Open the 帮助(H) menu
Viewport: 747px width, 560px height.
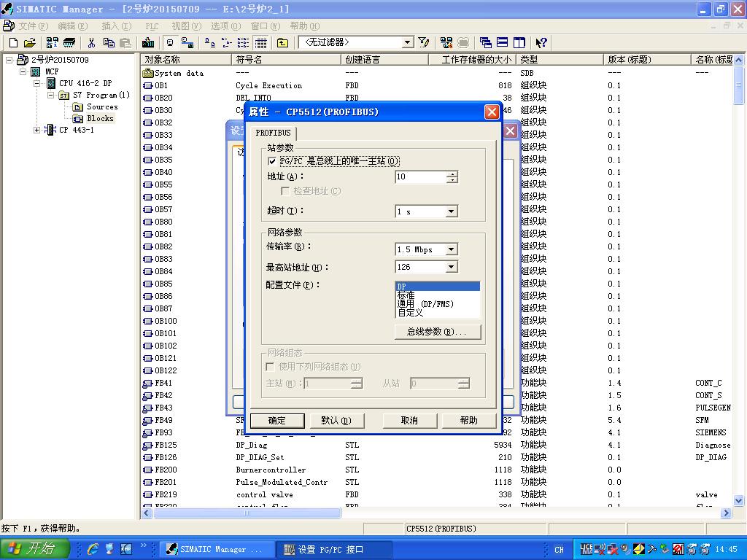(304, 26)
